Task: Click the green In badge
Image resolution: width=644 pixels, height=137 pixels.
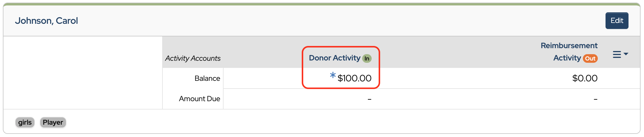Action: 367,58
